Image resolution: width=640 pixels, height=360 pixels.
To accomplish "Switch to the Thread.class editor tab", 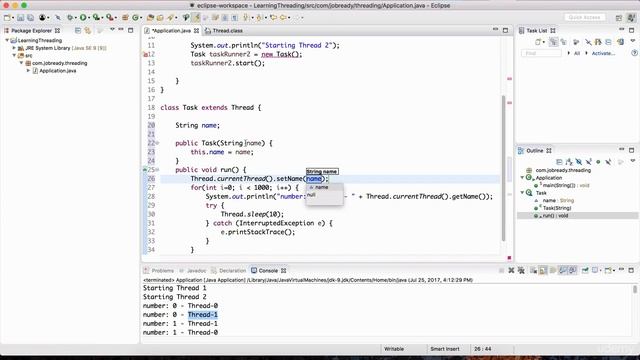I will click(x=224, y=31).
